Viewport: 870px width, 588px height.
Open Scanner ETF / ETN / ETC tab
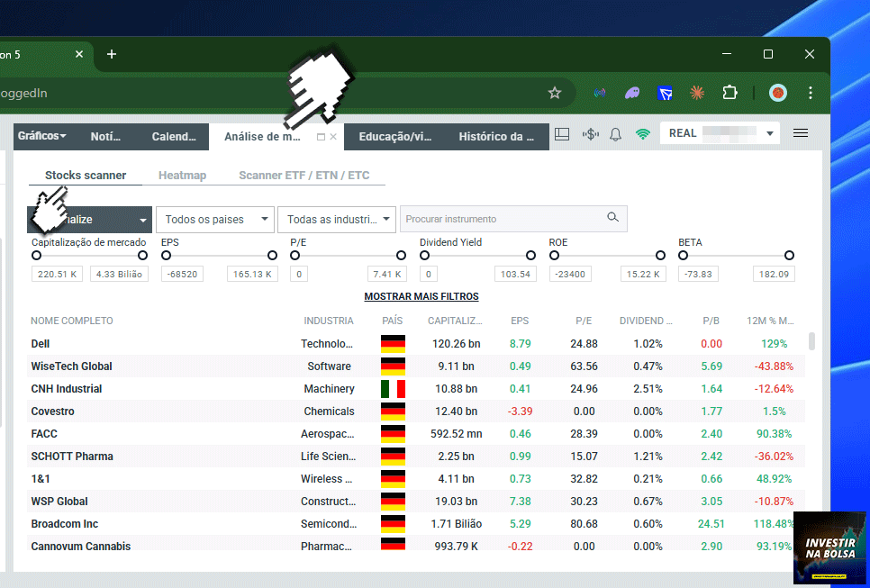304,176
